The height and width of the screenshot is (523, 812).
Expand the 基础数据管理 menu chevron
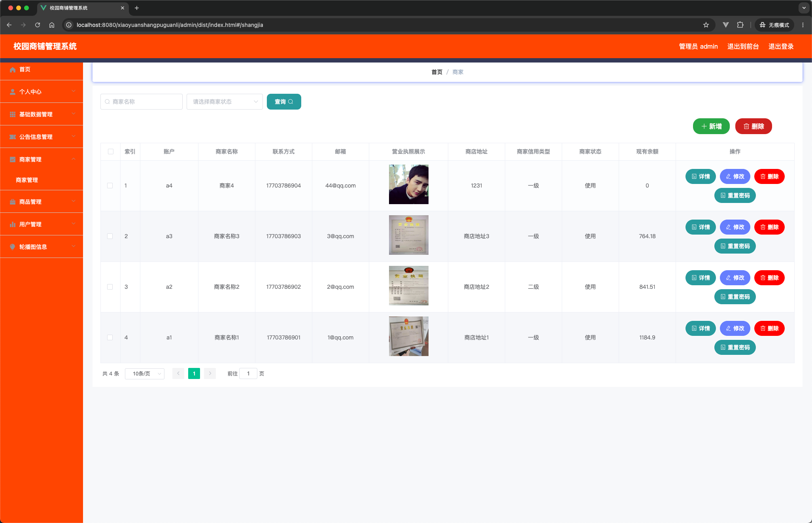coord(74,114)
